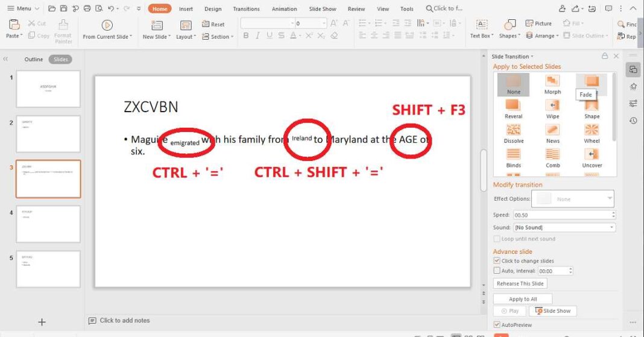Click the New Slide icon

click(157, 25)
